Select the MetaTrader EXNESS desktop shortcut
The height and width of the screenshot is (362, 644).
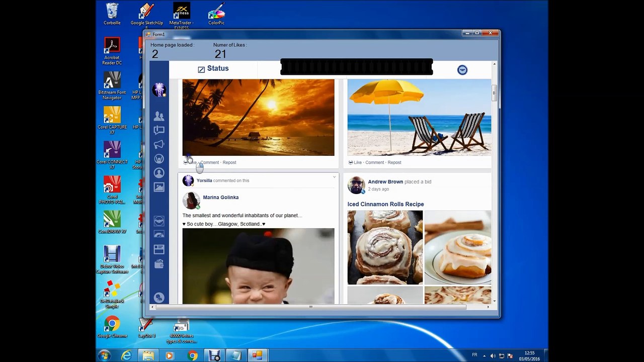[181, 15]
